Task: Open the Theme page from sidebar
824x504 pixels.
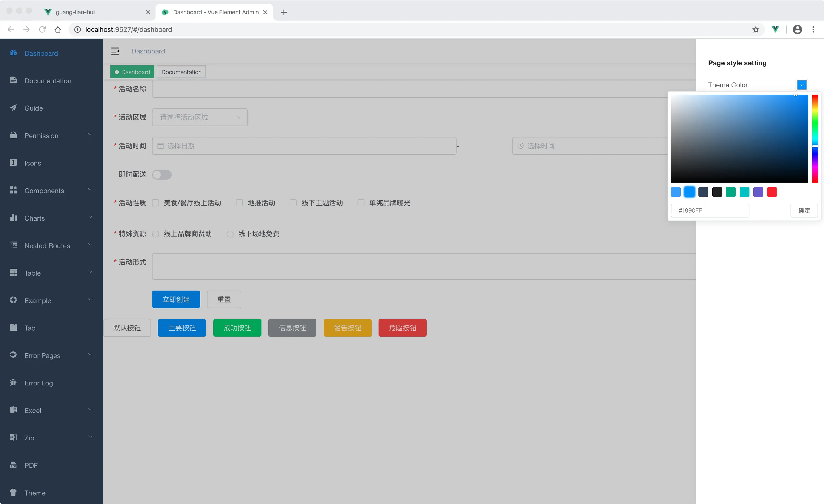Action: [35, 493]
